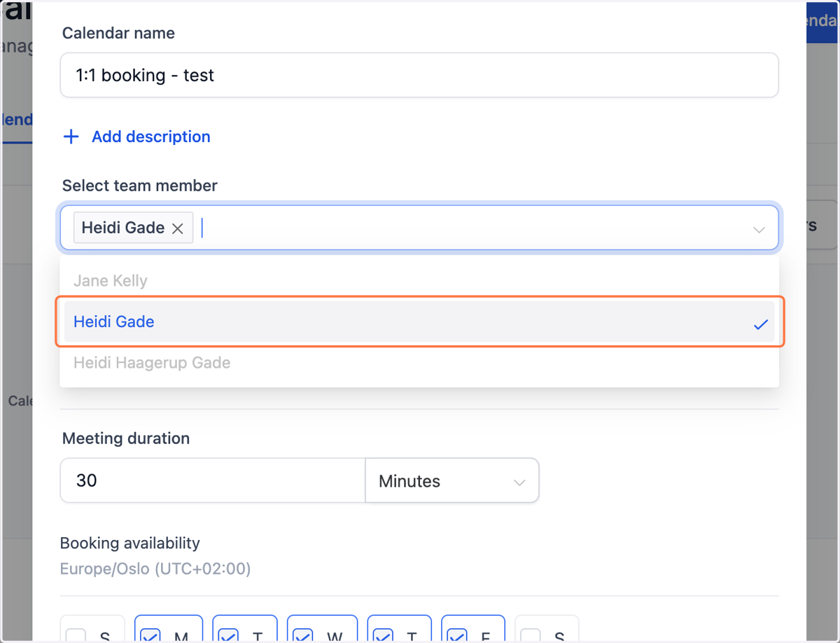Remove Heidi Gade tag with the X icon
840x643 pixels.
click(178, 228)
